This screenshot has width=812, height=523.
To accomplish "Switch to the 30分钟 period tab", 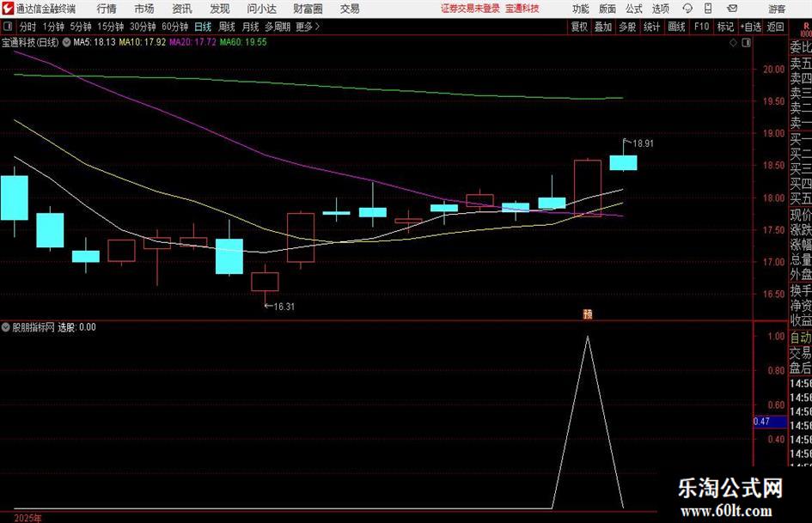I will click(143, 27).
